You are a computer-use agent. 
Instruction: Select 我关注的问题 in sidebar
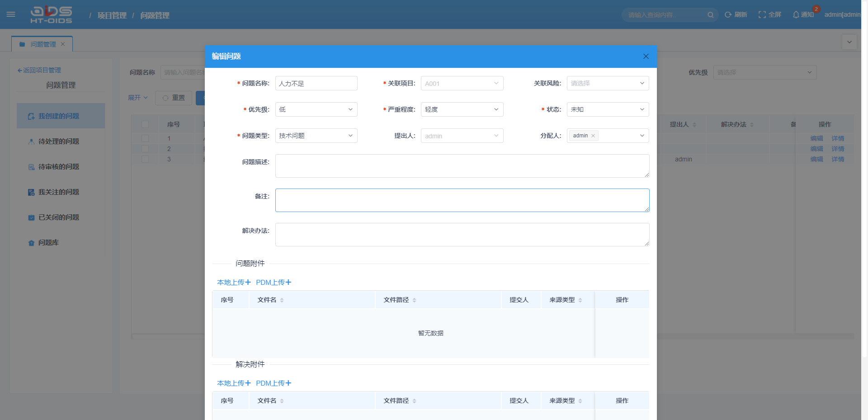click(61, 192)
